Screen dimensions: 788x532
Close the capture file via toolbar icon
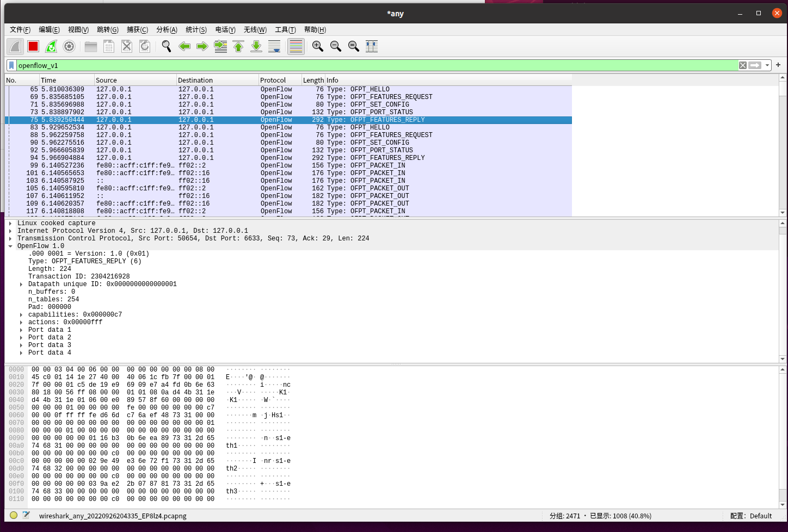pos(127,47)
